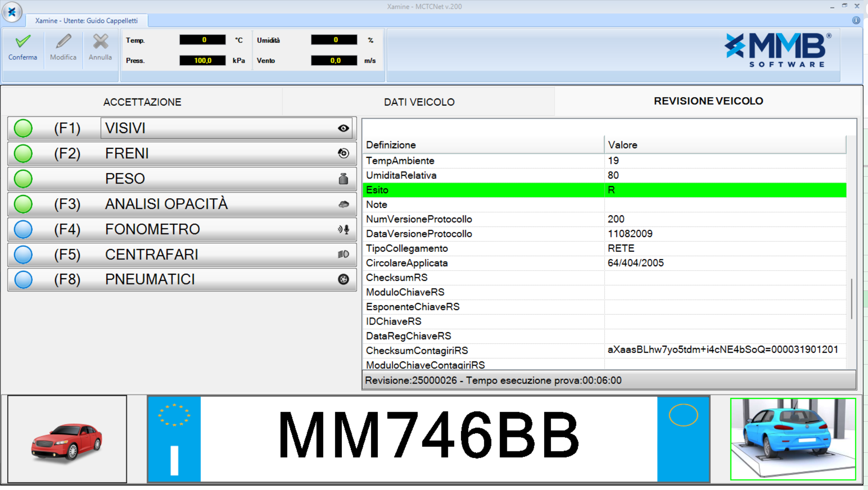This screenshot has height=490, width=868.
Task: Click the blue car on lift thumbnail
Action: point(792,439)
